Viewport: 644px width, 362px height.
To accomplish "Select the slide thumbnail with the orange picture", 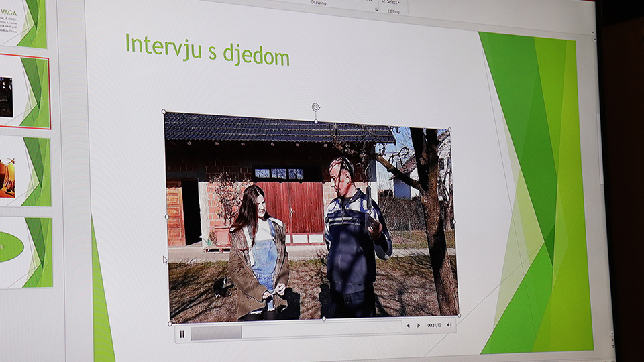I will point(25,172).
